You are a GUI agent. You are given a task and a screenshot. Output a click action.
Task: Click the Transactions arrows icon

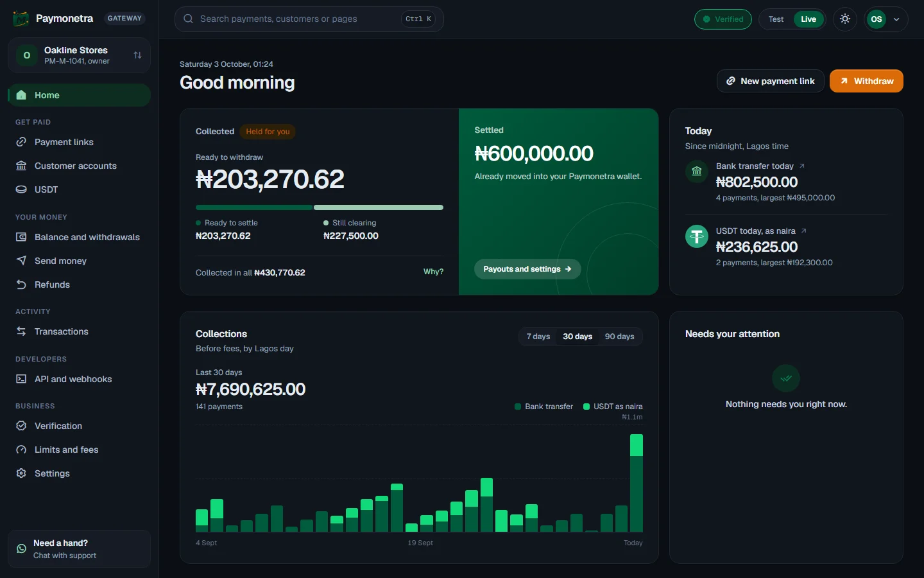[x=21, y=331]
